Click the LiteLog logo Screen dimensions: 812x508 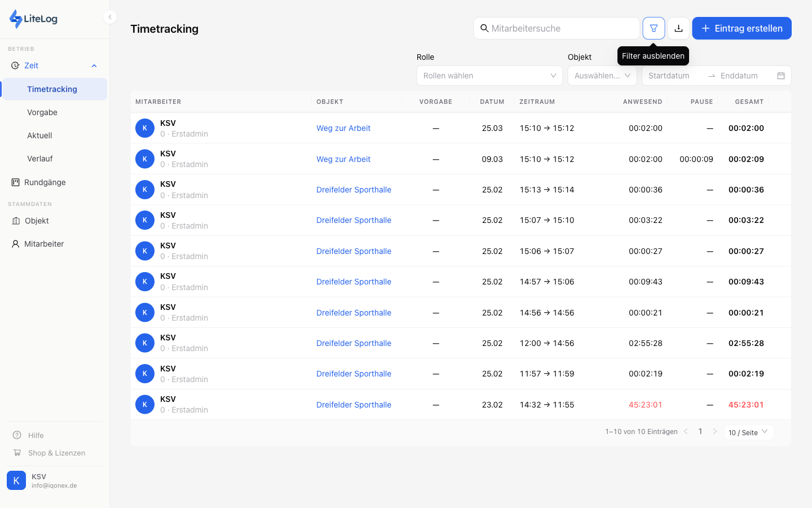[34, 19]
